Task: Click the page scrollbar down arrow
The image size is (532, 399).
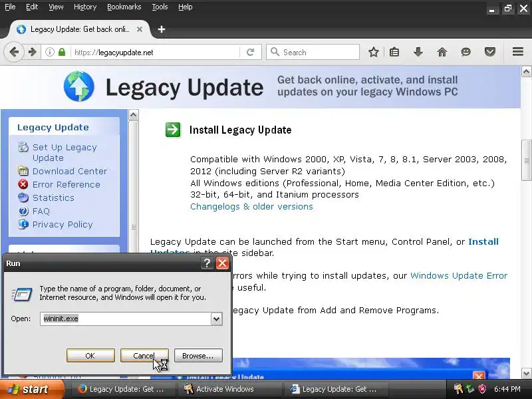Action: tap(526, 374)
